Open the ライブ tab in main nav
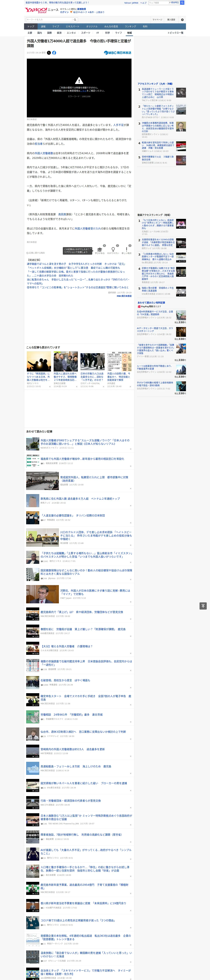The width and height of the screenshot is (210, 980). tap(56, 27)
